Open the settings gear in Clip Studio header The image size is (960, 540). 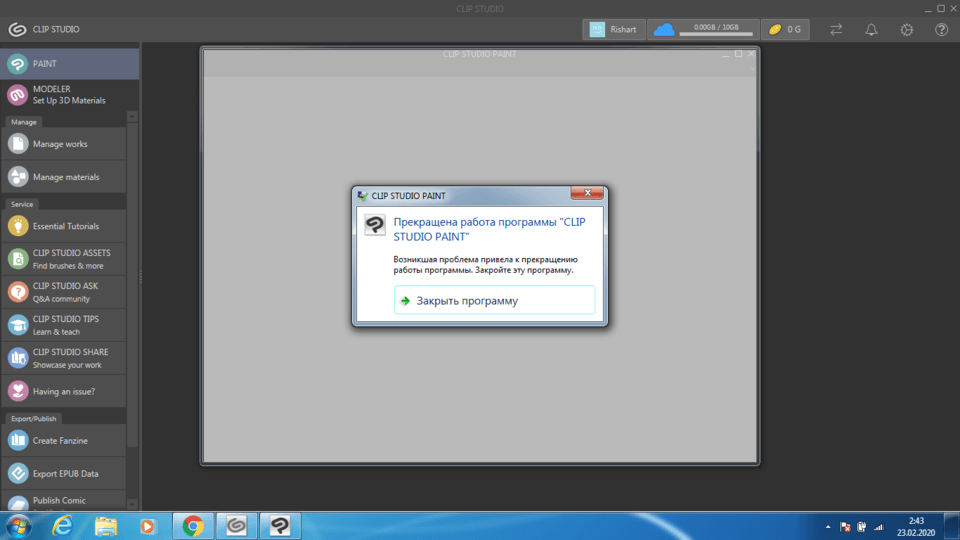coord(907,29)
